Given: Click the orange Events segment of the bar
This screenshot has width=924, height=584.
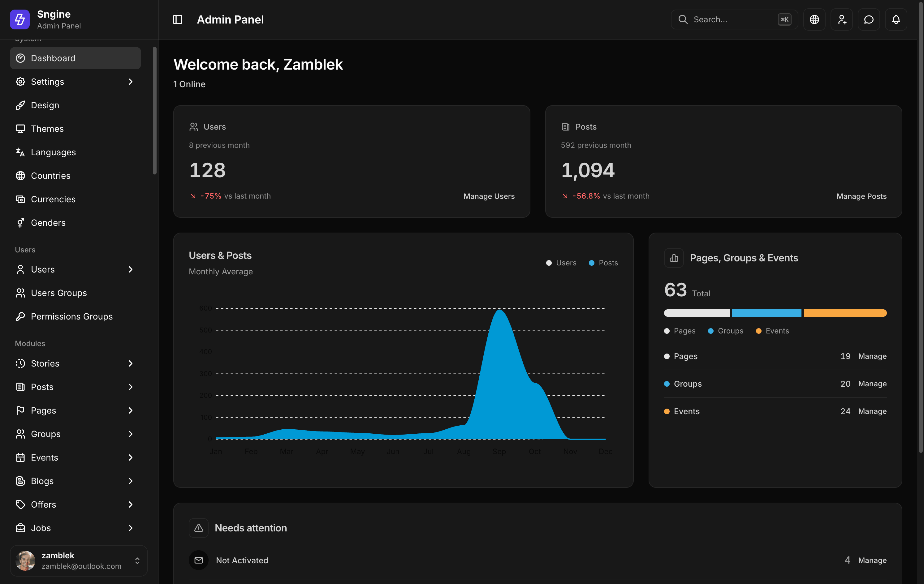Looking at the screenshot, I should tap(845, 313).
